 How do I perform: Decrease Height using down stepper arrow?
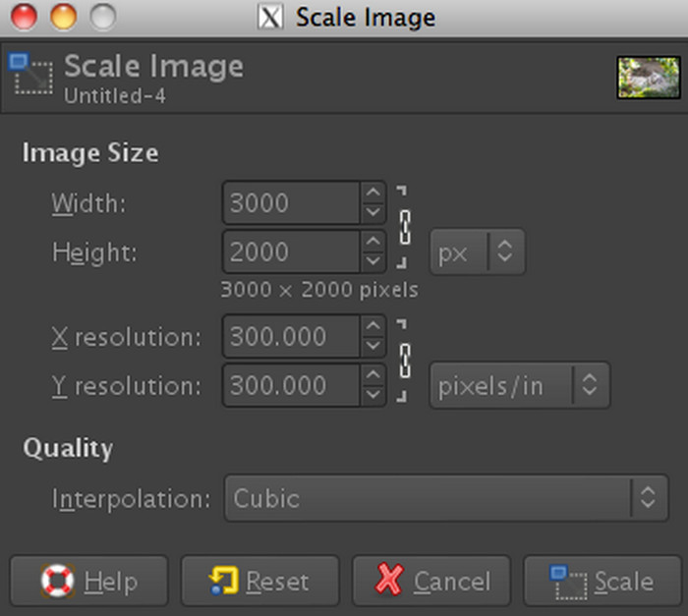tap(373, 261)
